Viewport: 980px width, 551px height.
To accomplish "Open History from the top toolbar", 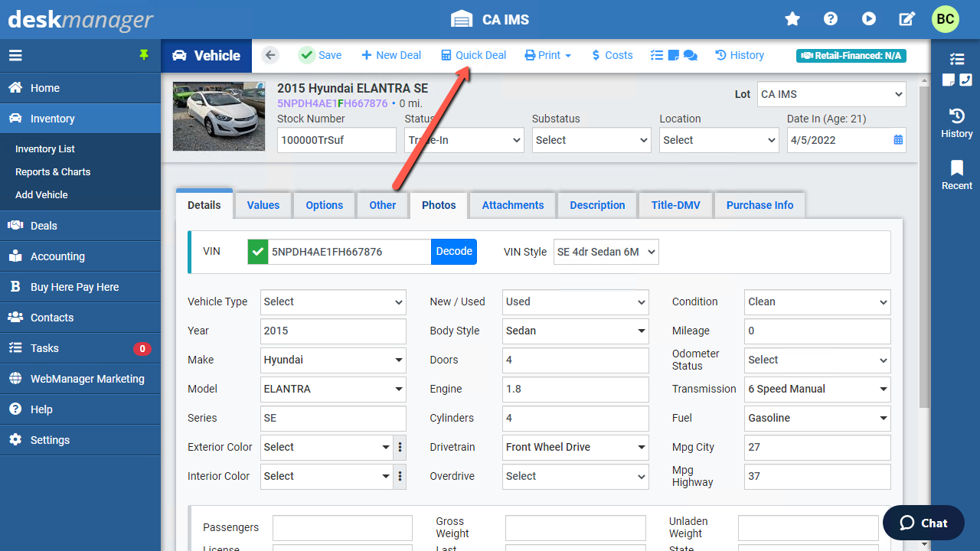I will coord(740,55).
